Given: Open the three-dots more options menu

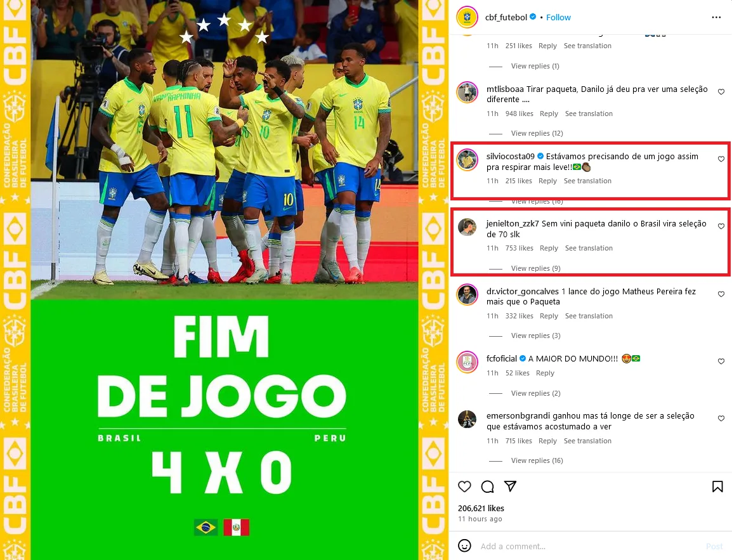Looking at the screenshot, I should pos(716,17).
